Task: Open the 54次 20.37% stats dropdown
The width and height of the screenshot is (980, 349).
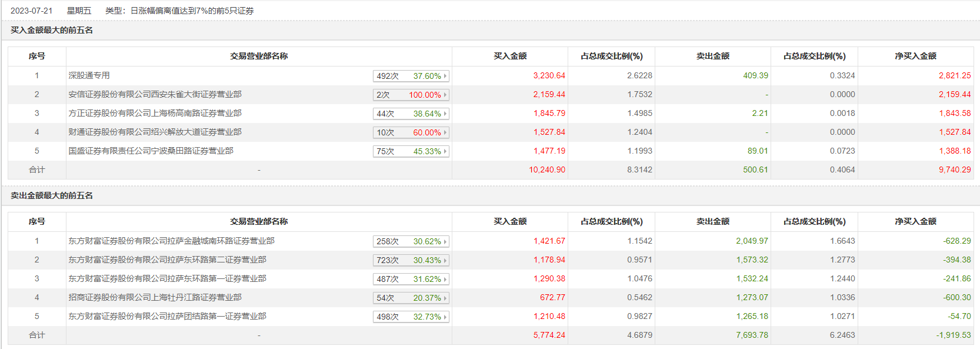Action: point(411,298)
